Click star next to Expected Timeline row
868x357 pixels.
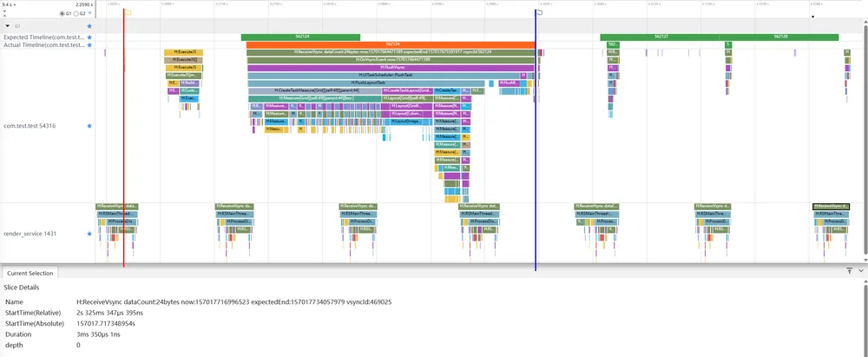click(x=89, y=37)
